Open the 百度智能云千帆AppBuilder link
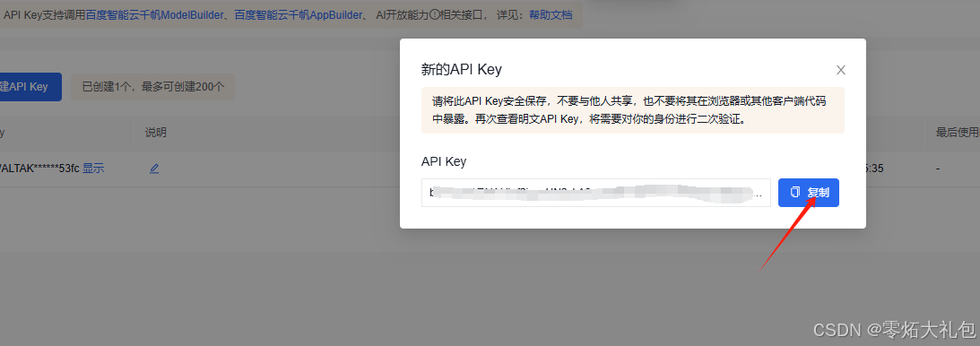 [299, 15]
